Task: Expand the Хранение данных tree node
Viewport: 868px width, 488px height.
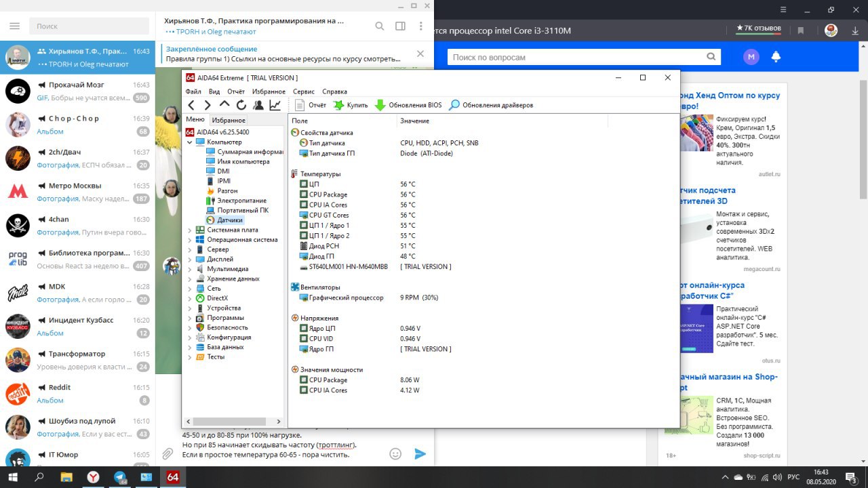Action: [190, 279]
